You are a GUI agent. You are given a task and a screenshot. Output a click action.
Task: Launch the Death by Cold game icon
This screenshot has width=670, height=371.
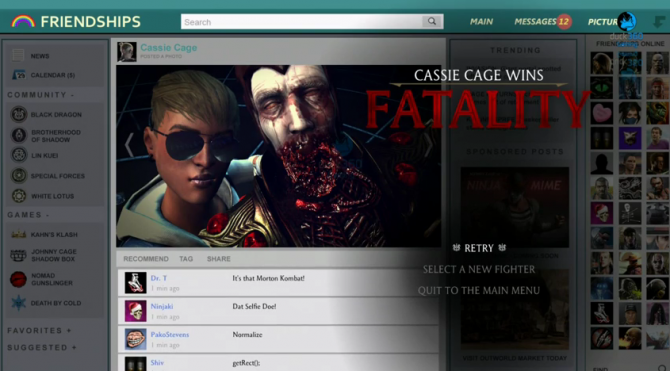point(19,303)
